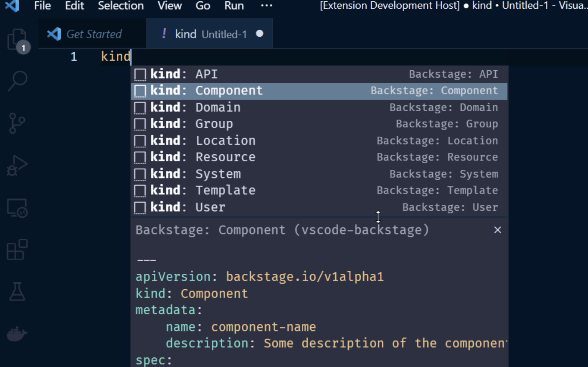Switch to the Get Started tab
The image size is (588, 367).
pos(92,34)
